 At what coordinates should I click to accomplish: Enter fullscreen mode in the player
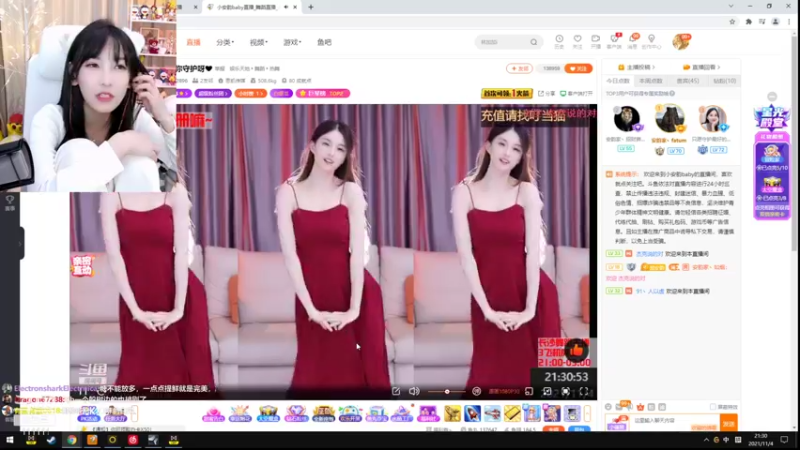point(584,391)
